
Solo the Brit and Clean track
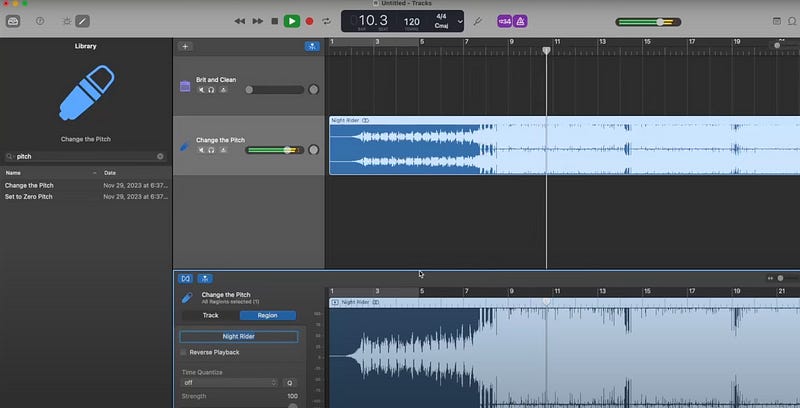click(x=211, y=90)
